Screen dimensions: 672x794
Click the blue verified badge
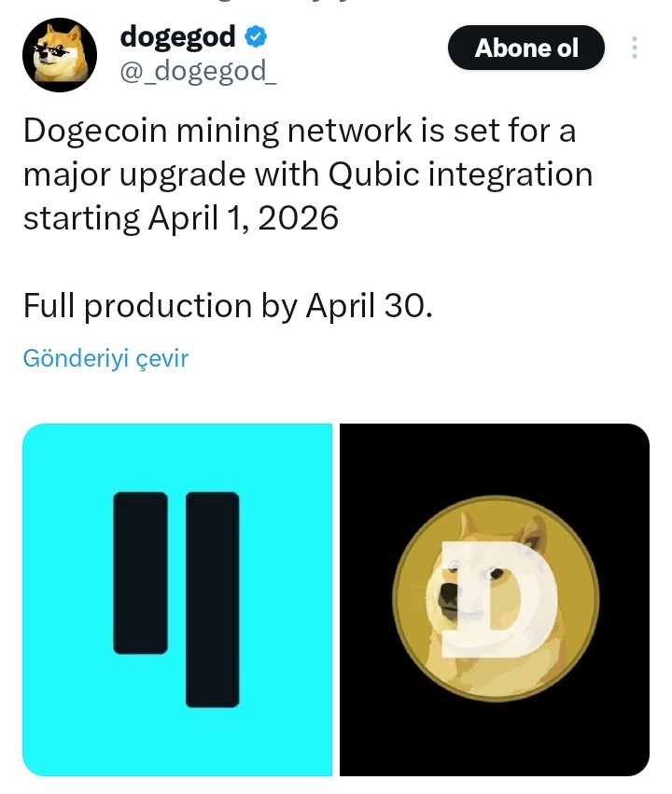(256, 38)
